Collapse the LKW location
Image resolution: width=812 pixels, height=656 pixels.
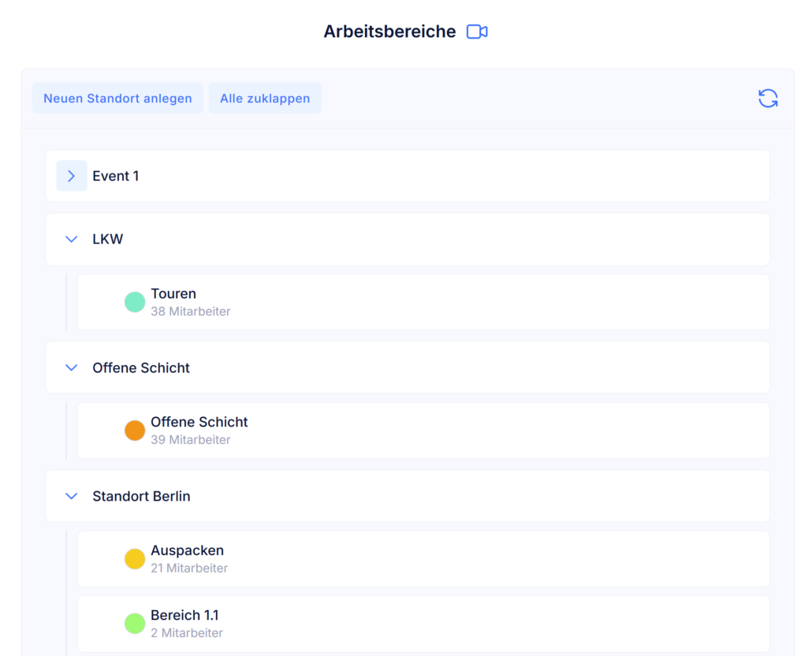coord(72,239)
